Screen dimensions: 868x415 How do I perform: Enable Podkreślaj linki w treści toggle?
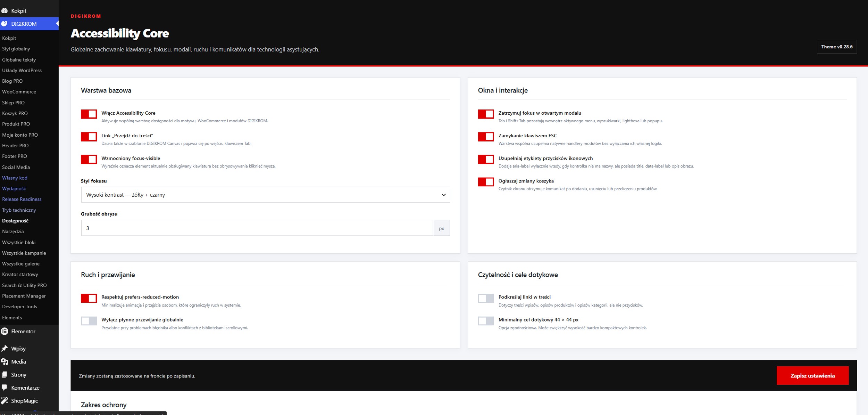point(486,298)
